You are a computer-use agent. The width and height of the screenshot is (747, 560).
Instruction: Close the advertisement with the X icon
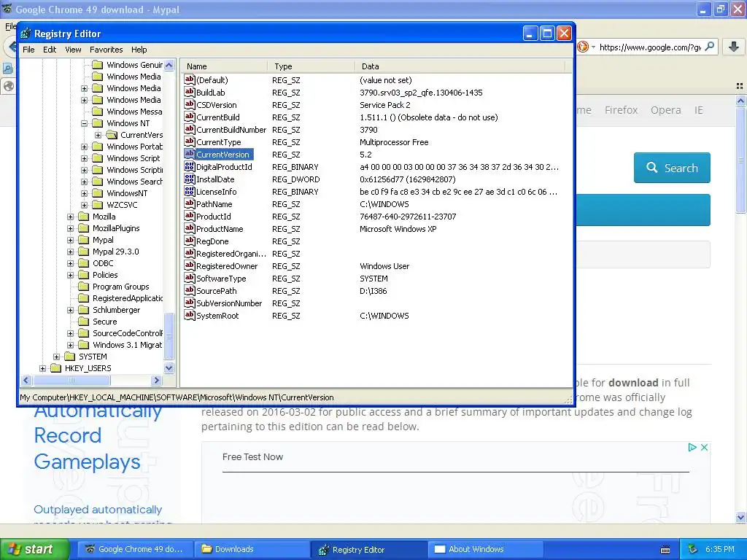click(x=704, y=447)
